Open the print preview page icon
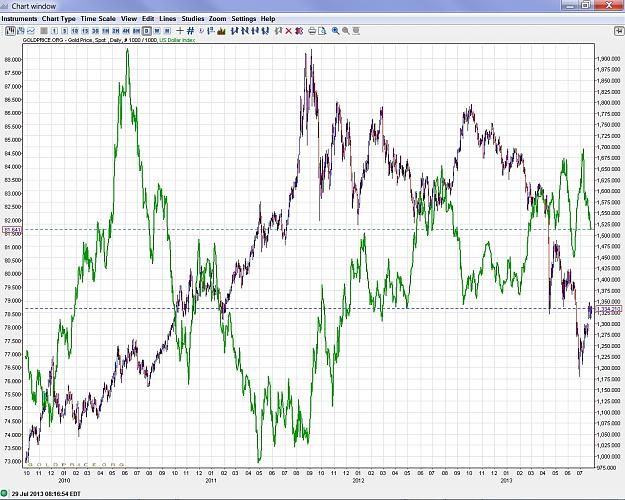625x500 pixels. (322, 31)
